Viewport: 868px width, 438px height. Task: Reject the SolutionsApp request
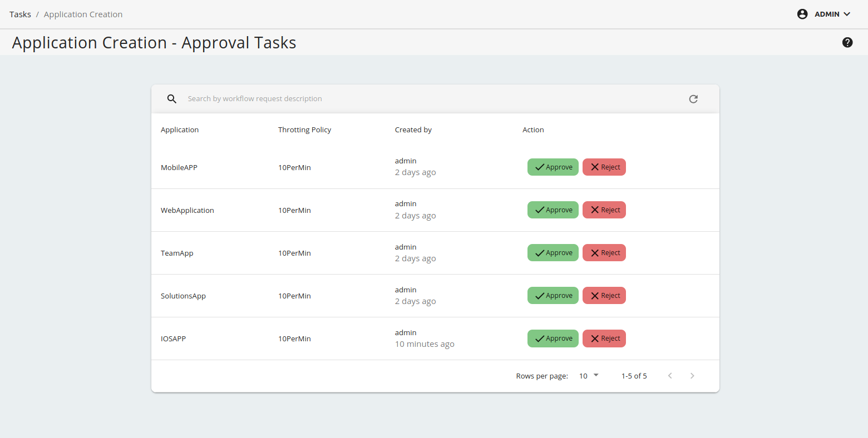pos(604,296)
